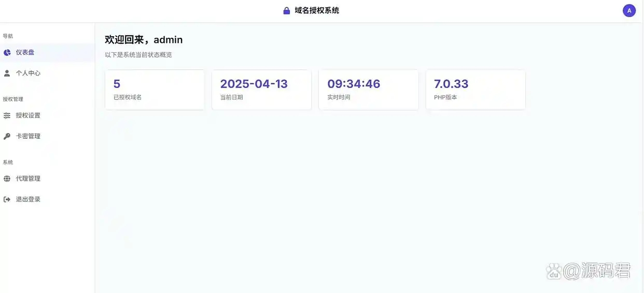The image size is (644, 293).
Task: Click the purple lock icon in header
Action: (x=286, y=10)
